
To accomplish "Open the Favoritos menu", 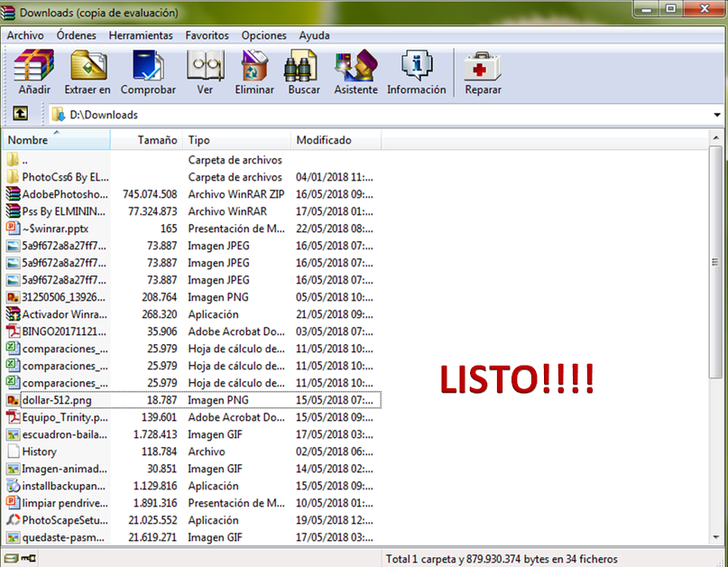I will [207, 35].
